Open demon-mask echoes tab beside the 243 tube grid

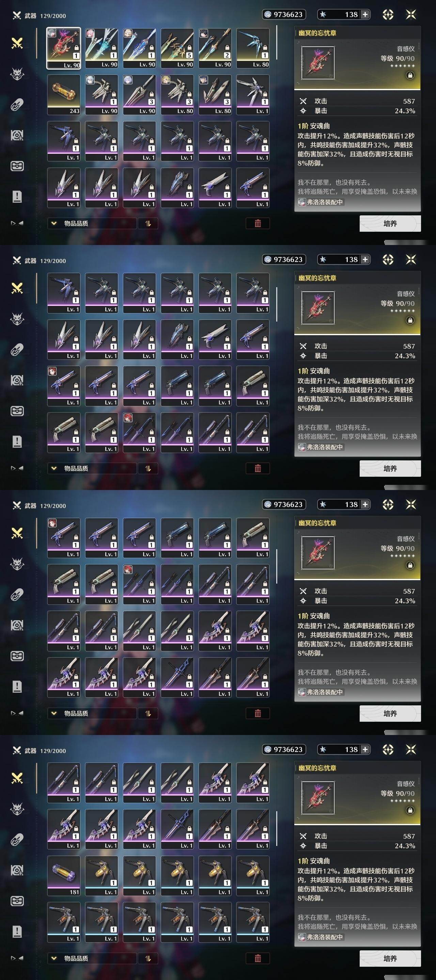pos(17,74)
